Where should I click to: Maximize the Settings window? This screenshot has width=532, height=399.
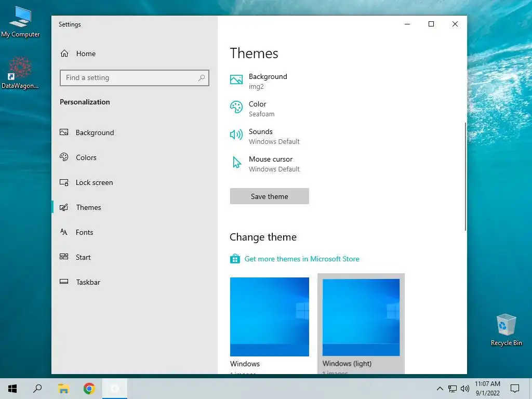pos(431,24)
